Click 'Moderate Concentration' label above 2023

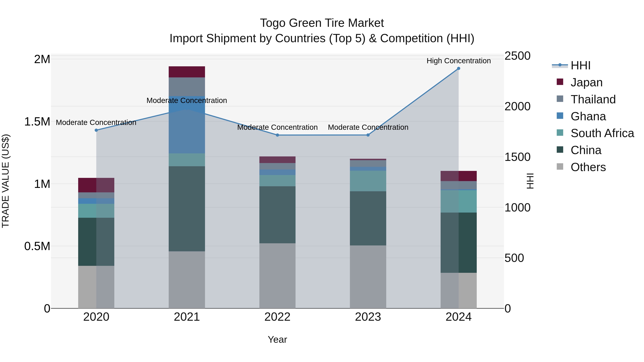(368, 127)
